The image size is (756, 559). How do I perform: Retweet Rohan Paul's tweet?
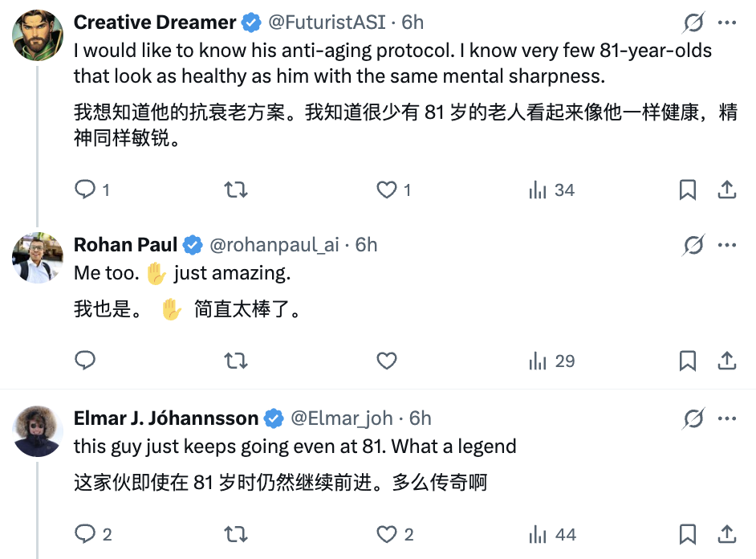[x=236, y=361]
